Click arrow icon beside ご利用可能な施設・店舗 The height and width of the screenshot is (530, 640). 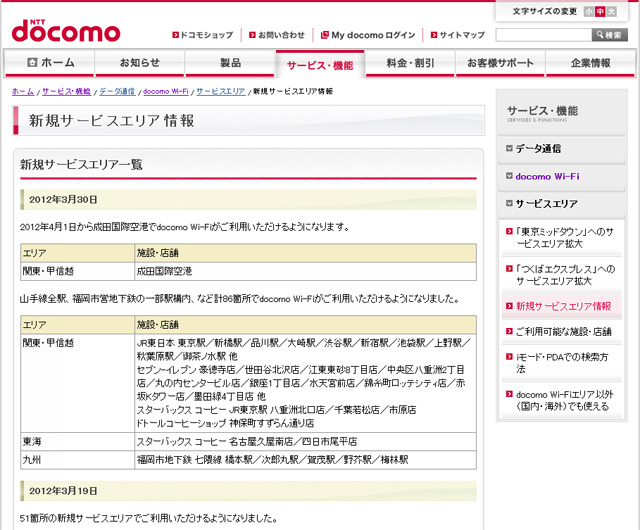pos(509,331)
